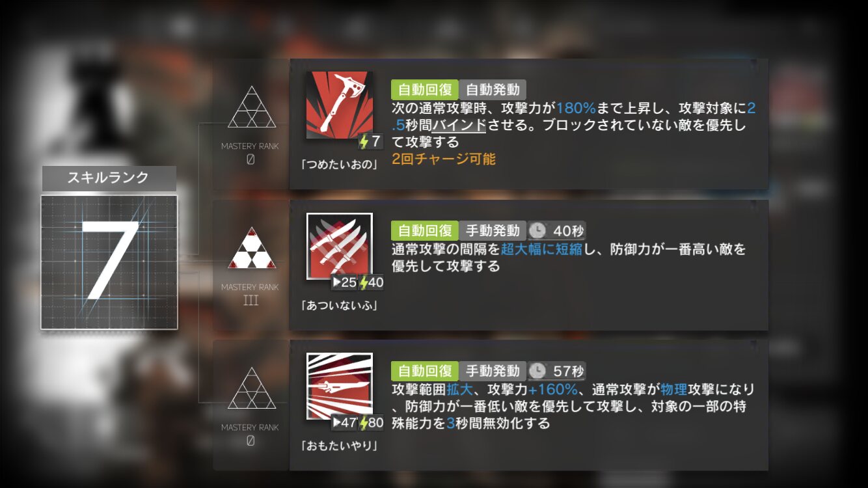The width and height of the screenshot is (868, 488).
Task: Click 手動発動 tag on あついないふ skill
Action: tap(493, 230)
